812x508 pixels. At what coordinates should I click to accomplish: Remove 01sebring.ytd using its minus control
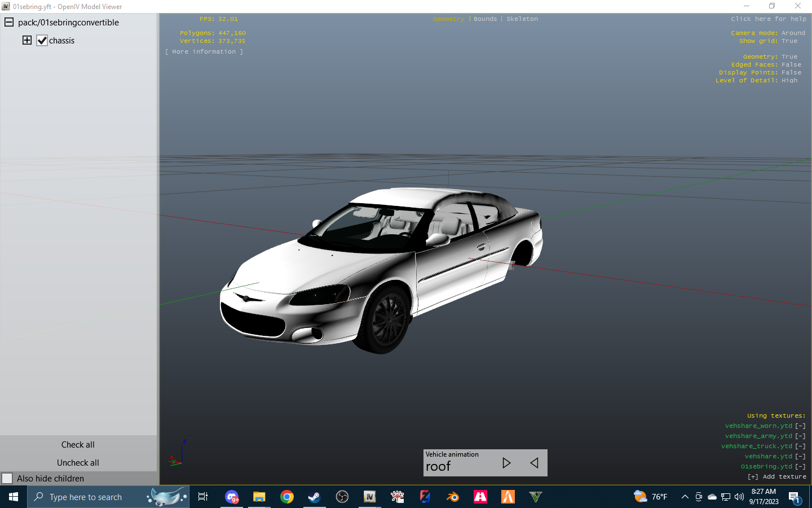point(800,466)
